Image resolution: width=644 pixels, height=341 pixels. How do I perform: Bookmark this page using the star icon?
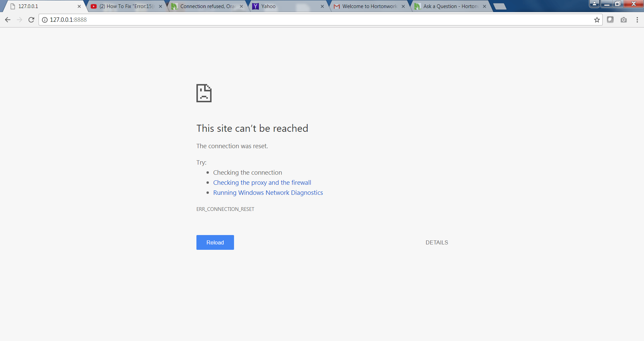[597, 20]
